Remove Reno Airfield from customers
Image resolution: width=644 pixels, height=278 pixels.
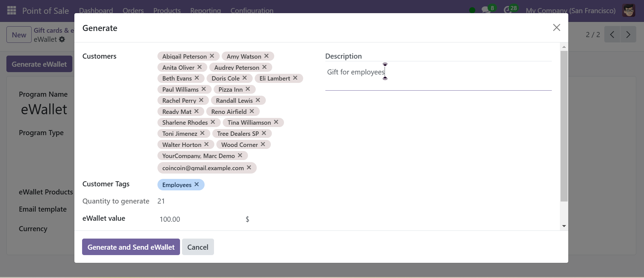pyautogui.click(x=252, y=111)
